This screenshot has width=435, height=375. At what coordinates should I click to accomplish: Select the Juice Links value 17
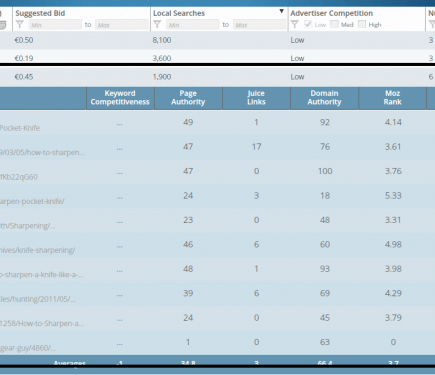click(x=256, y=147)
